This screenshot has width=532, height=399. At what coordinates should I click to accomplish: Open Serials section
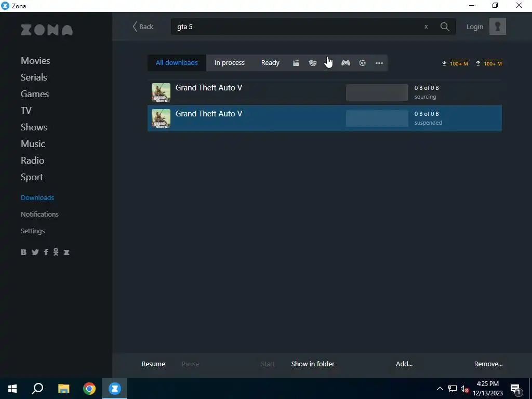coord(34,77)
